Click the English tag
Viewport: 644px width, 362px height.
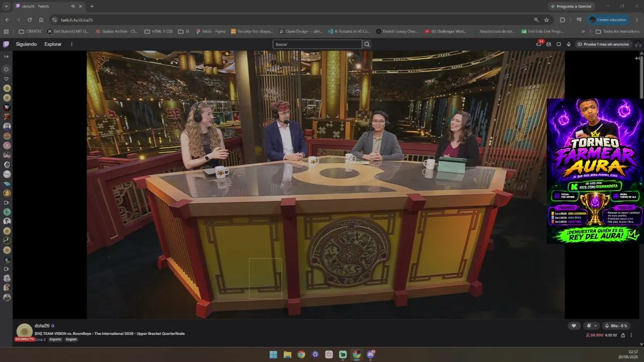pyautogui.click(x=71, y=339)
